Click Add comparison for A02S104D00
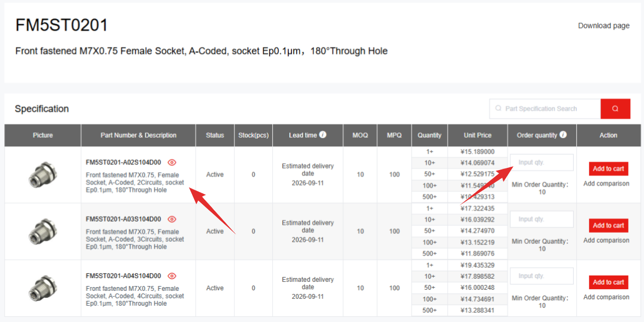The height and width of the screenshot is (322, 644). click(x=606, y=184)
